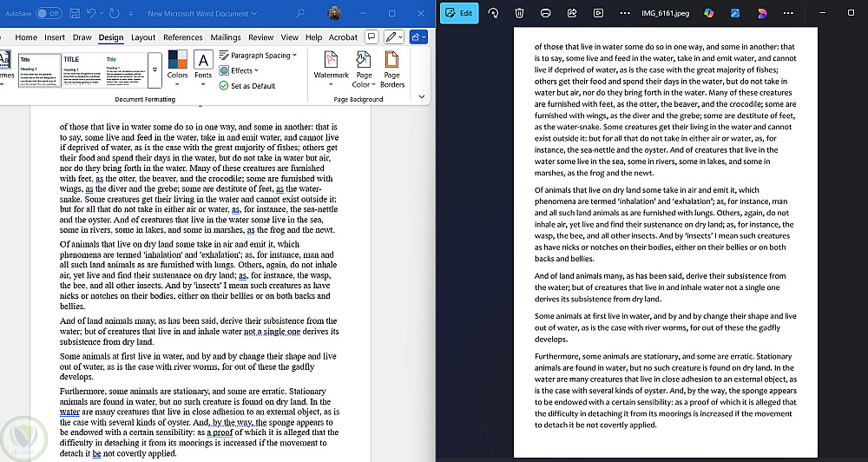Open the blue Designer icon in Photos
The width and height of the screenshot is (868, 462).
click(735, 13)
